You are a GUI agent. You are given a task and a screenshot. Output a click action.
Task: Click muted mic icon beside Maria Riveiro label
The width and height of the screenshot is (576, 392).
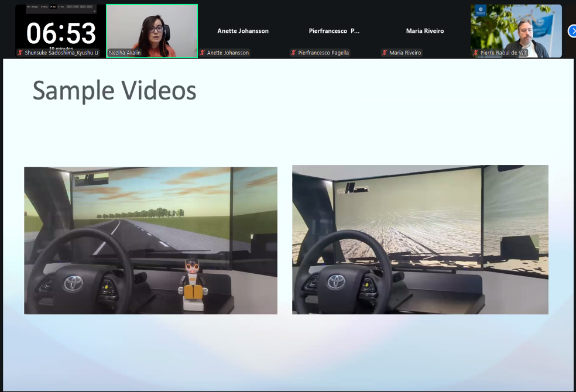pyautogui.click(x=385, y=53)
